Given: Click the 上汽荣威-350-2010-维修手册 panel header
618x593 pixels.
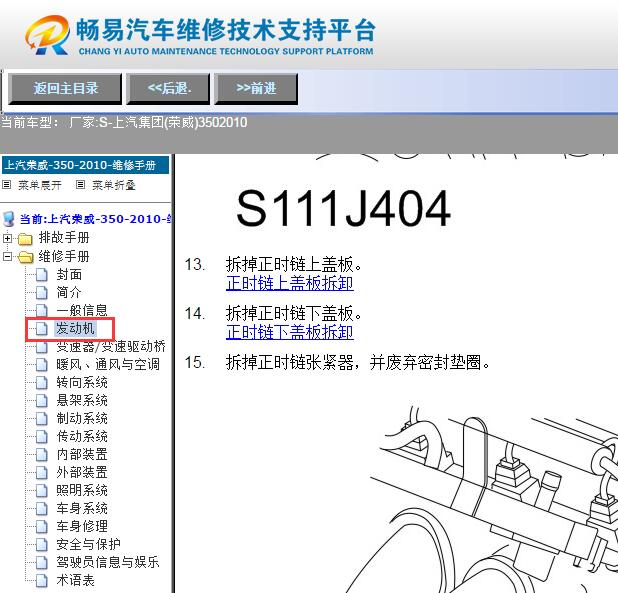Looking at the screenshot, I should click(x=86, y=165).
